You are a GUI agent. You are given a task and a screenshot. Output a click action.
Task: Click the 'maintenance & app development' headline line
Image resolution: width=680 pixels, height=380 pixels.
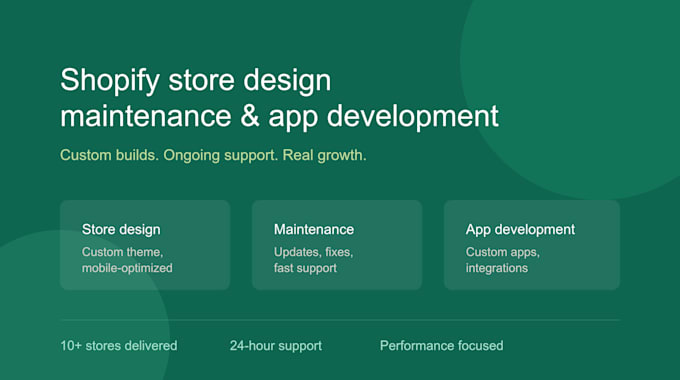pyautogui.click(x=279, y=117)
